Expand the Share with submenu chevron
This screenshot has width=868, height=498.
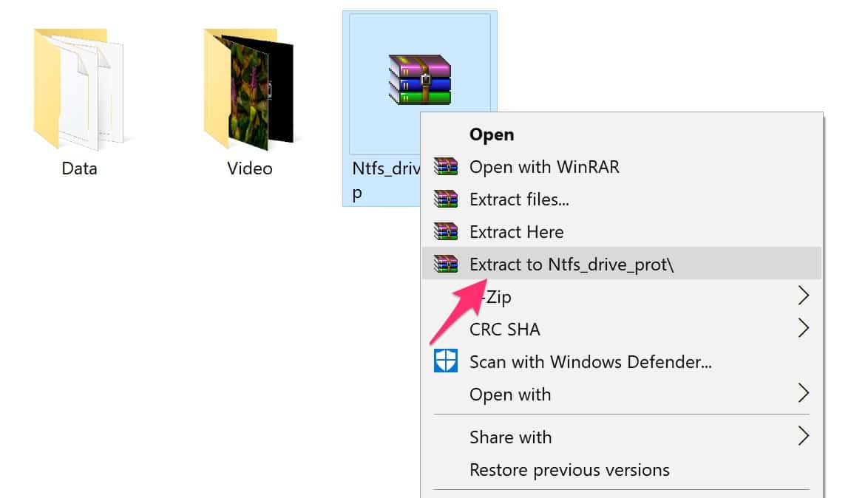pyautogui.click(x=803, y=437)
